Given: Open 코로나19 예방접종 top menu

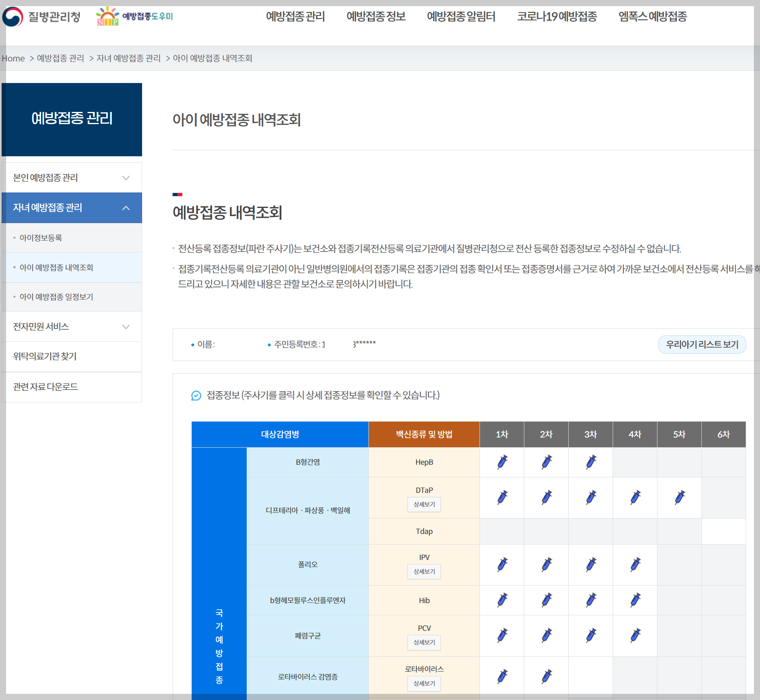Looking at the screenshot, I should [557, 17].
